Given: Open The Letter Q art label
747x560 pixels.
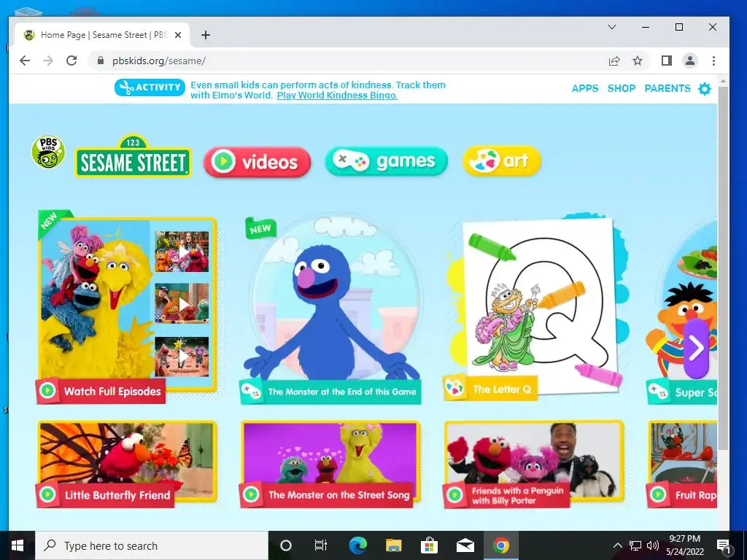Looking at the screenshot, I should pyautogui.click(x=490, y=389).
